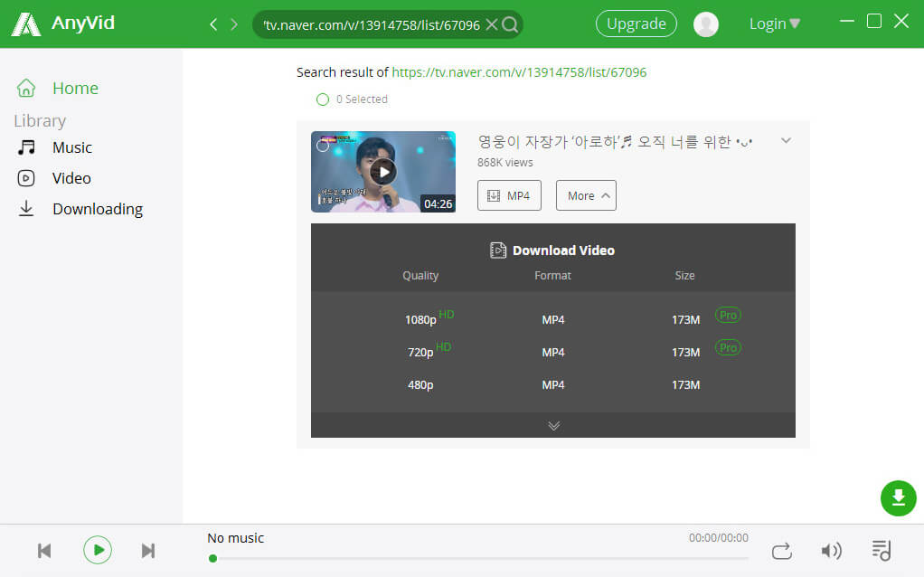
Task: Collapse the More options button
Action: (x=586, y=195)
